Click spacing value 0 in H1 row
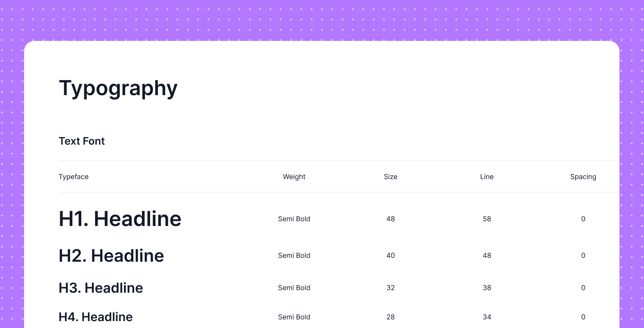 [583, 219]
